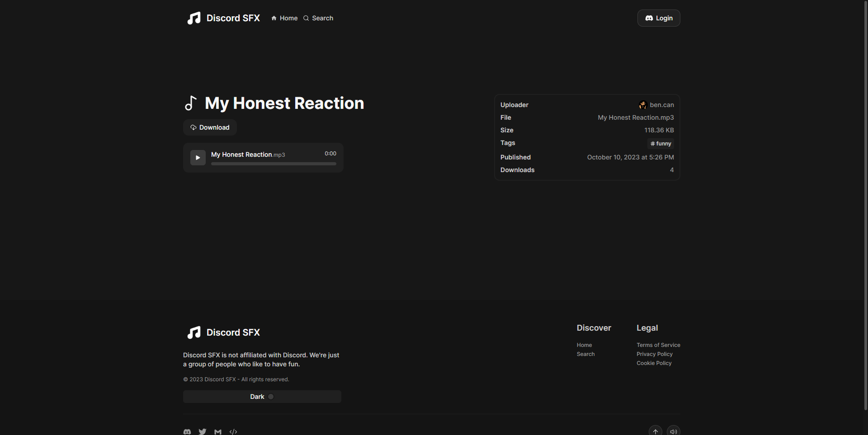This screenshot has width=868, height=435.
Task: Click the page vertical scrollbar
Action: point(865,206)
